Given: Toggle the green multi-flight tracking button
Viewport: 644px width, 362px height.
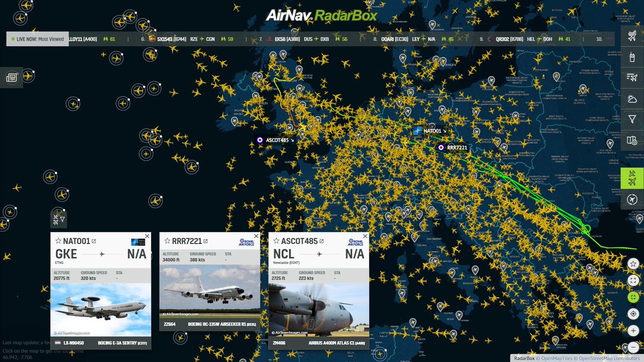Looking at the screenshot, I should 632,178.
